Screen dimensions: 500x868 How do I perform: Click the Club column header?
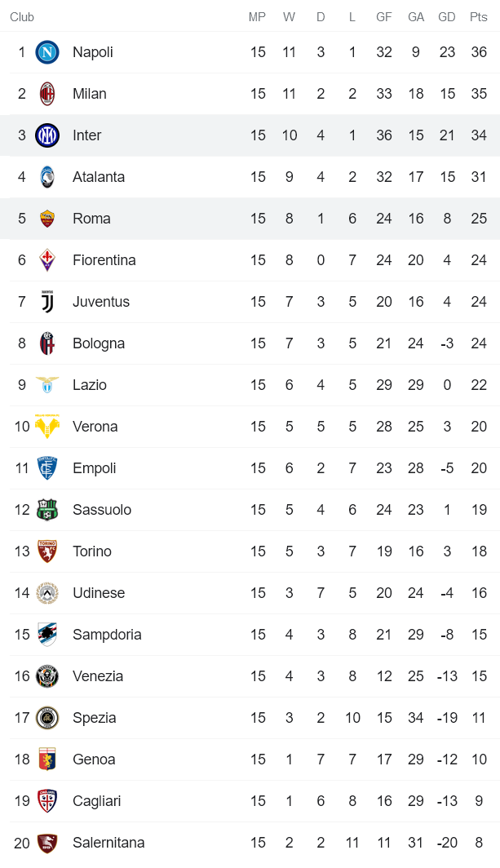point(22,17)
